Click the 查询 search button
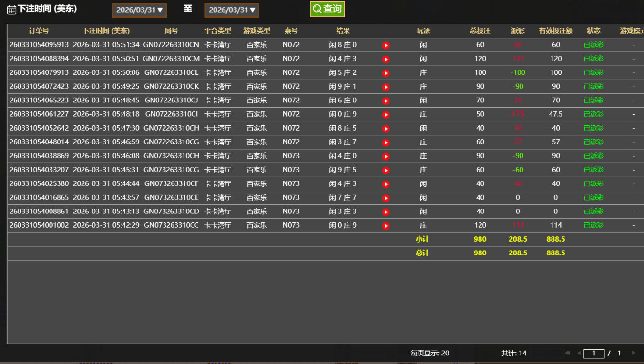The width and height of the screenshot is (644, 364). click(x=327, y=9)
